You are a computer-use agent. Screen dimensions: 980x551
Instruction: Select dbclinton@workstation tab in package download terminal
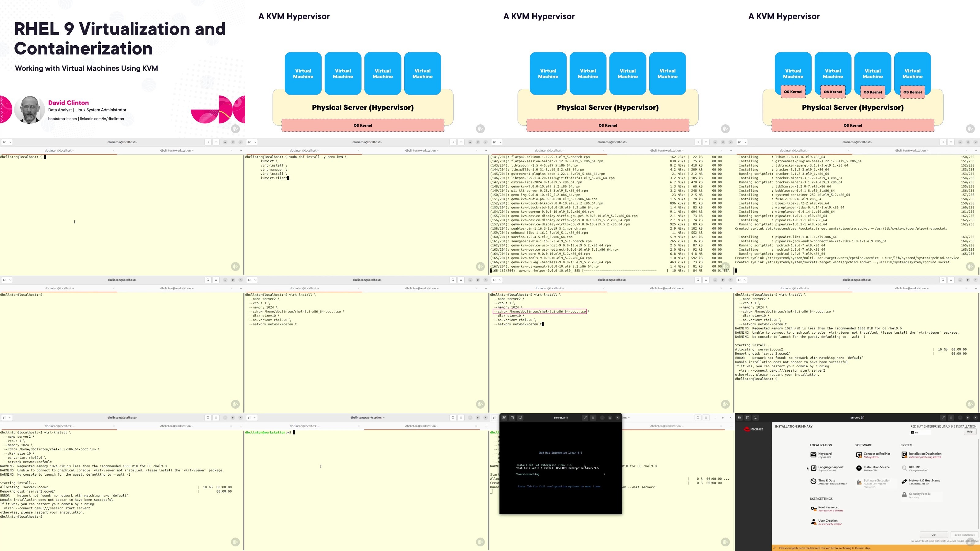point(666,151)
